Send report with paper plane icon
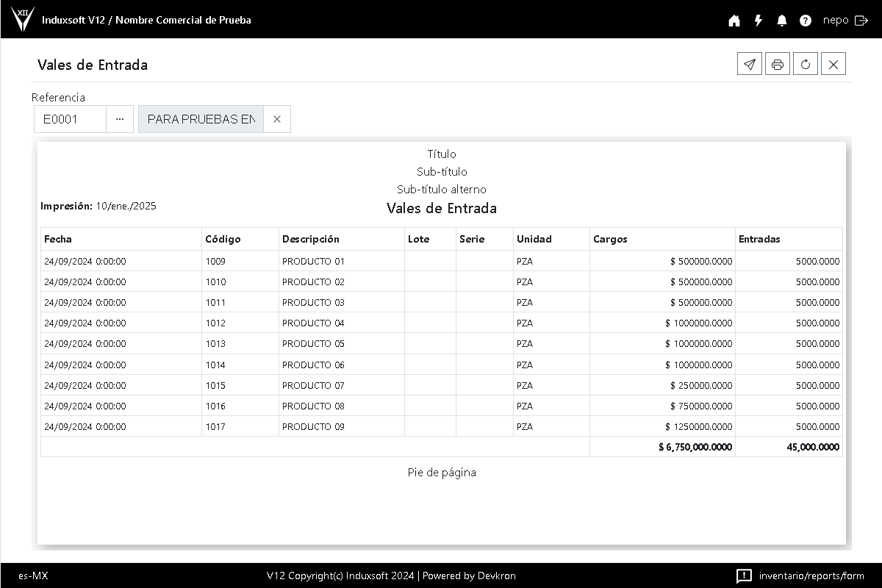This screenshot has height=588, width=882. pos(749,65)
